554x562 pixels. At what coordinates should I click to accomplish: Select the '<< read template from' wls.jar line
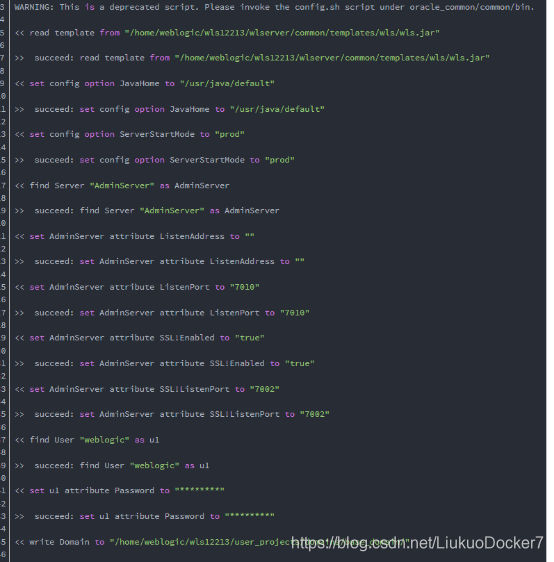click(x=227, y=33)
